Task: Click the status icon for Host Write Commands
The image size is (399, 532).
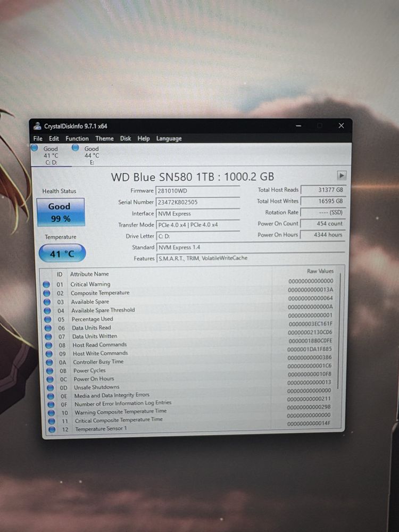Action: (x=49, y=354)
